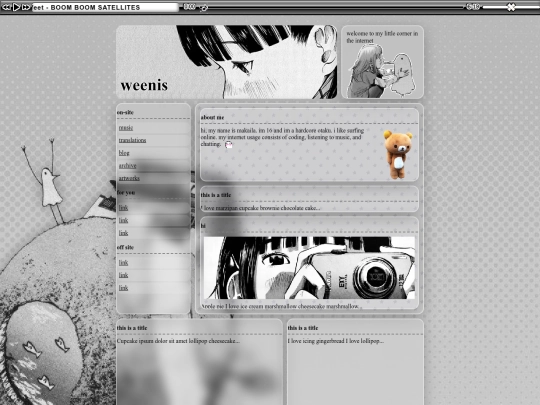Click the weenis header banner image
This screenshot has width=540, height=405.
pos(227,62)
